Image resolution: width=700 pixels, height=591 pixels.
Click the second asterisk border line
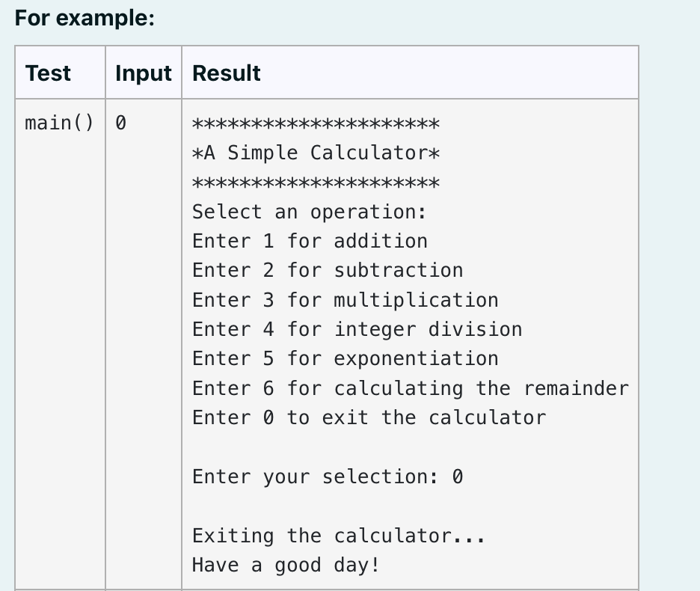316,183
